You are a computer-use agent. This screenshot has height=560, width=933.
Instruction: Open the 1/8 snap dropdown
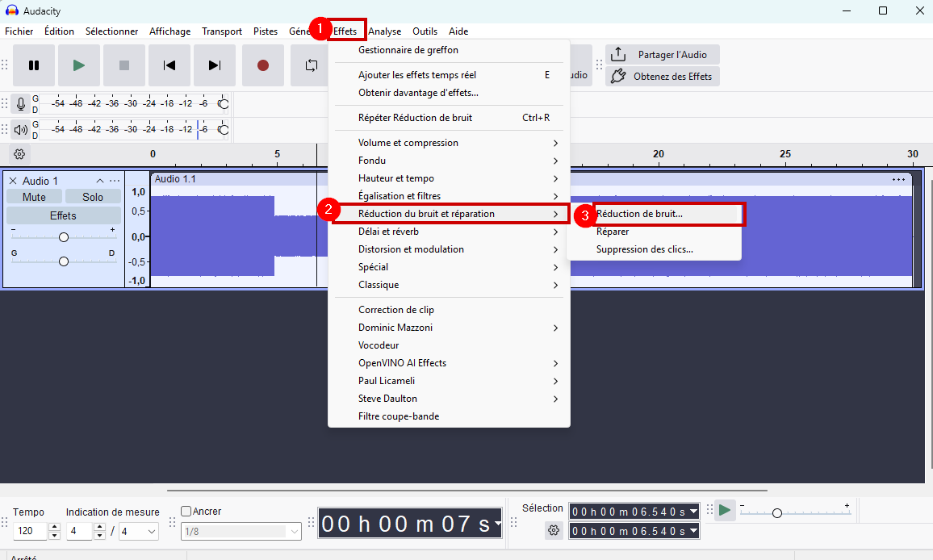241,531
